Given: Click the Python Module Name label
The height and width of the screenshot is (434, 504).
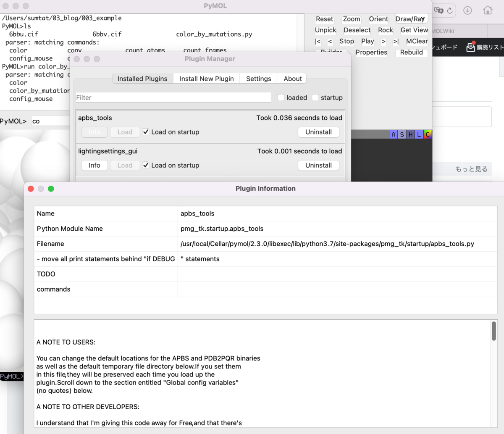Looking at the screenshot, I should pyautogui.click(x=70, y=229).
